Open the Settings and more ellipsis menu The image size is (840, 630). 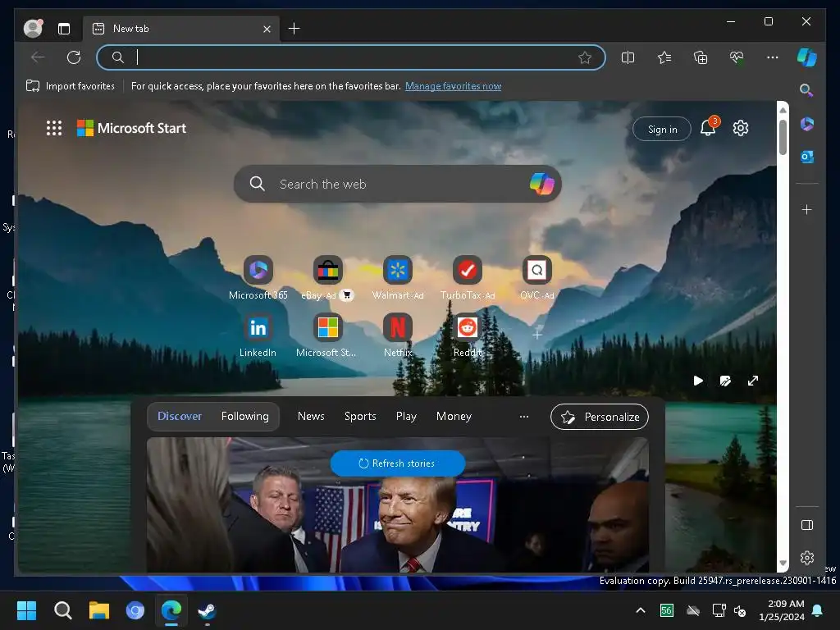click(x=773, y=57)
